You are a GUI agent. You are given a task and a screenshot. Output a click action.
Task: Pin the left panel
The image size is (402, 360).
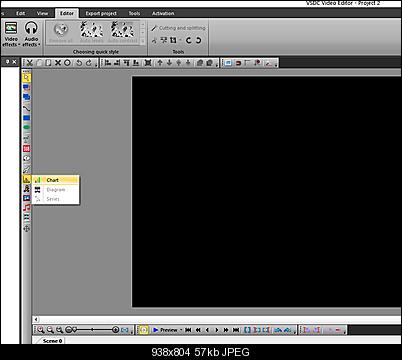pos(7,62)
